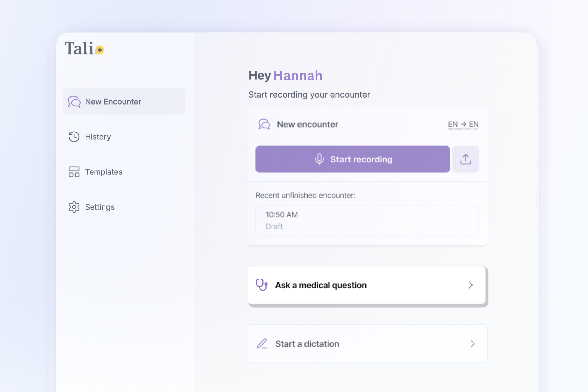Open the source language EN selector
This screenshot has height=392, width=588.
pos(453,124)
